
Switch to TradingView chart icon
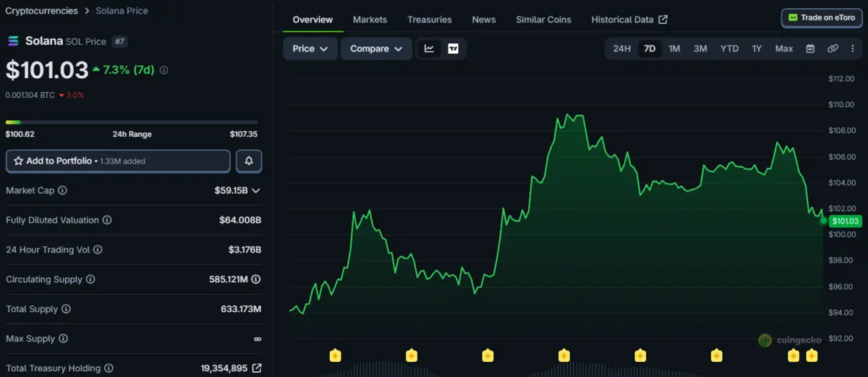click(x=453, y=48)
